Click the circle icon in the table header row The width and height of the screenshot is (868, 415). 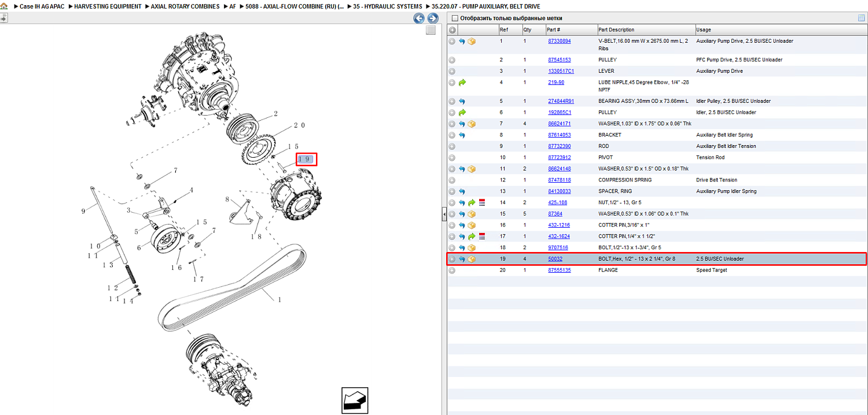(x=452, y=29)
